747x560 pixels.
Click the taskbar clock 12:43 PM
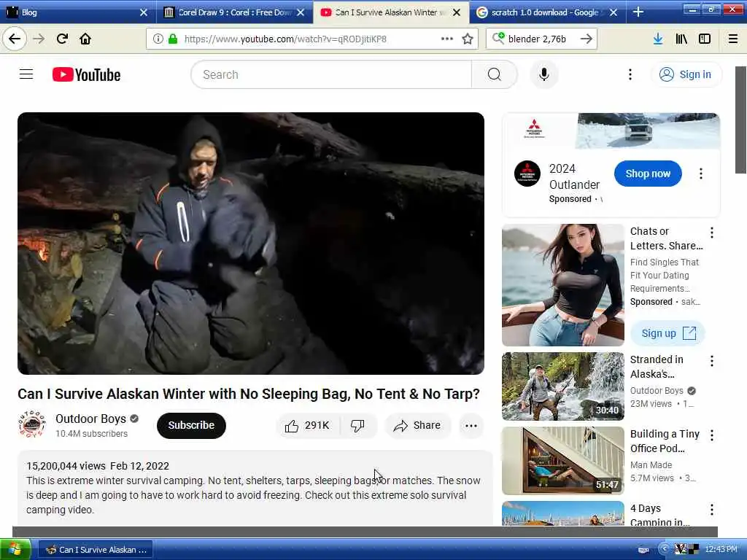click(721, 549)
